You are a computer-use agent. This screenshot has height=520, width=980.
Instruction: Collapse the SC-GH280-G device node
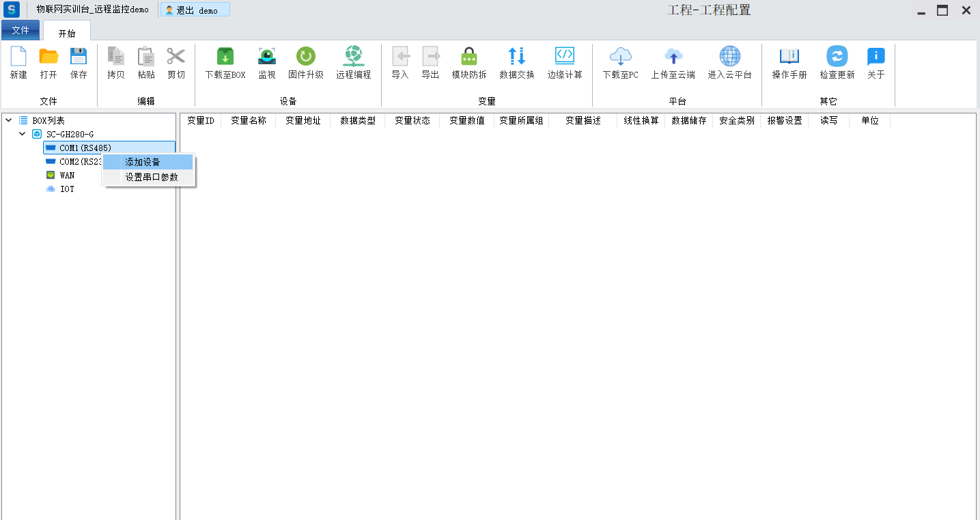click(x=23, y=134)
